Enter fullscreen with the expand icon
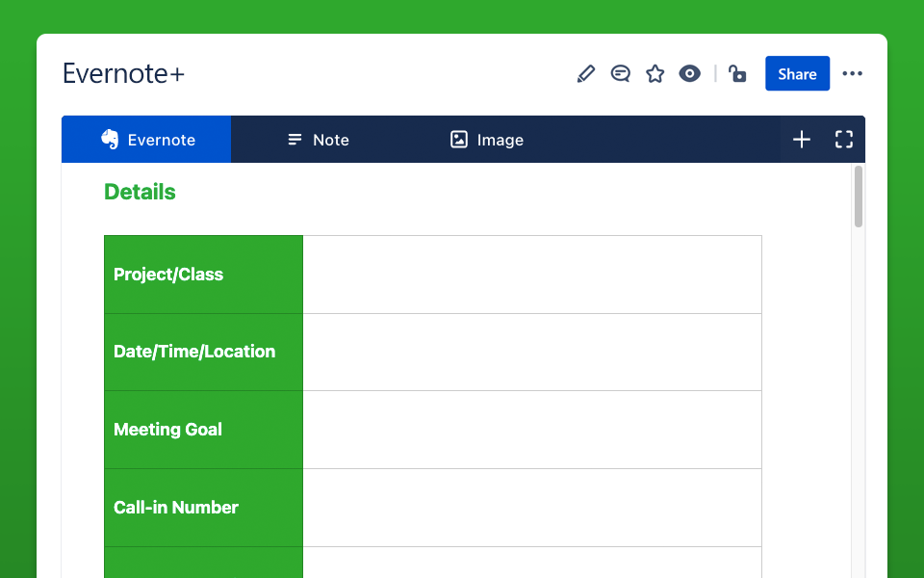 pos(844,140)
